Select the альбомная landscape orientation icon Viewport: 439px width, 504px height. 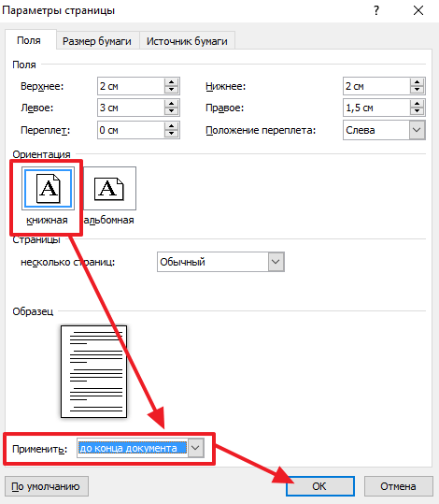click(109, 188)
